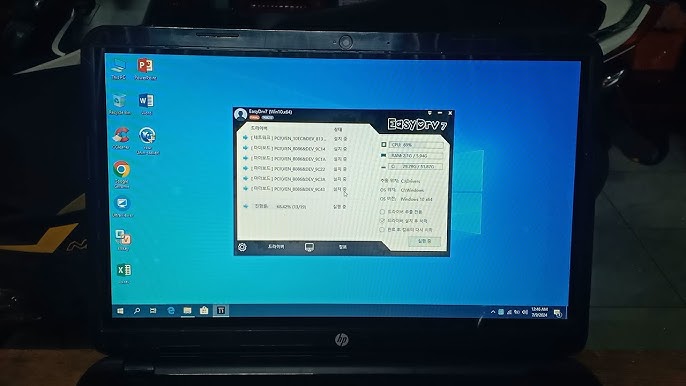Open the globe shortcut beside CCleaner
Screen dimensions: 686x386
[x=147, y=140]
